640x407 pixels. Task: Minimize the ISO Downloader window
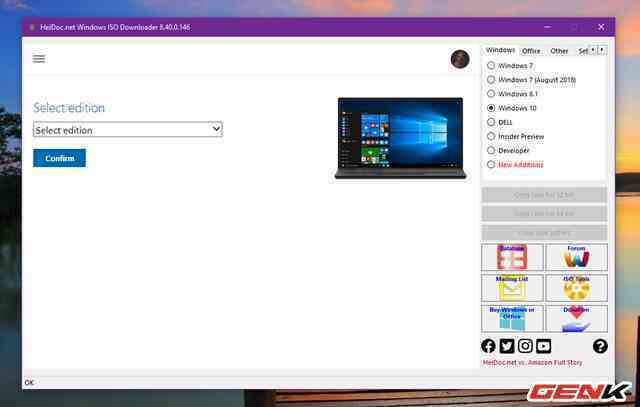click(x=548, y=27)
